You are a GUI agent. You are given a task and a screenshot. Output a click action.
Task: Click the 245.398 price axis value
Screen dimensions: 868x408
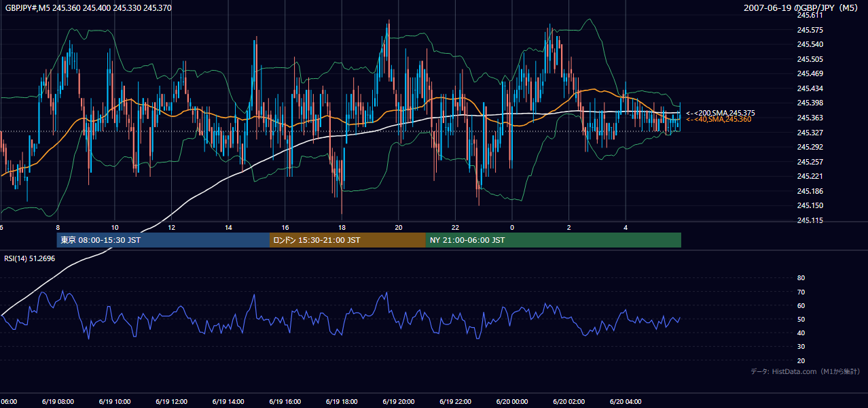(810, 103)
